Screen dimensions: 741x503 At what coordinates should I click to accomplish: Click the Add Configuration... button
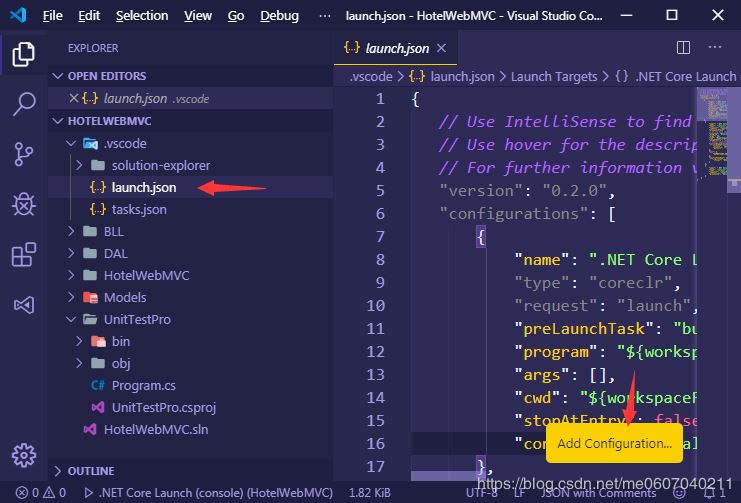[614, 443]
